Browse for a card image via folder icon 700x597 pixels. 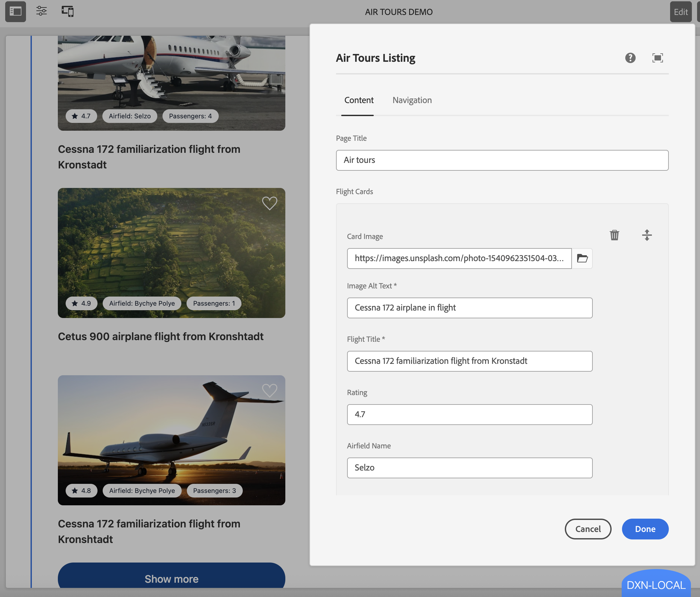pos(582,259)
